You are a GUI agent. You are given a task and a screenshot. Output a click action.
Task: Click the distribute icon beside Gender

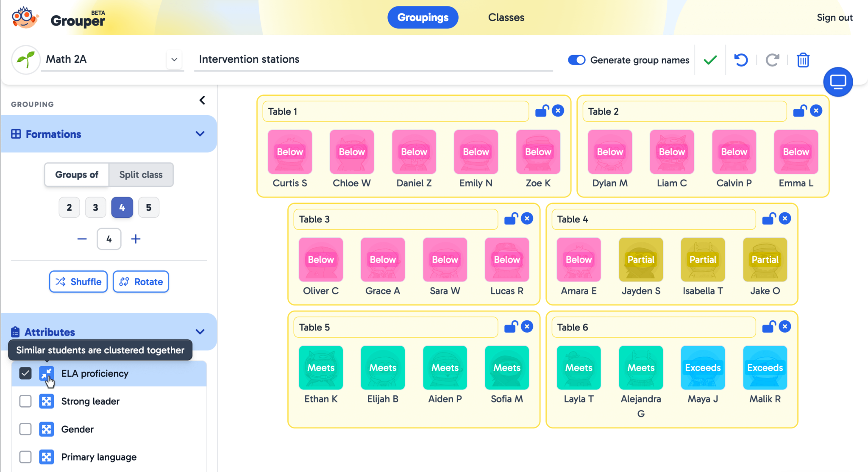pyautogui.click(x=47, y=429)
